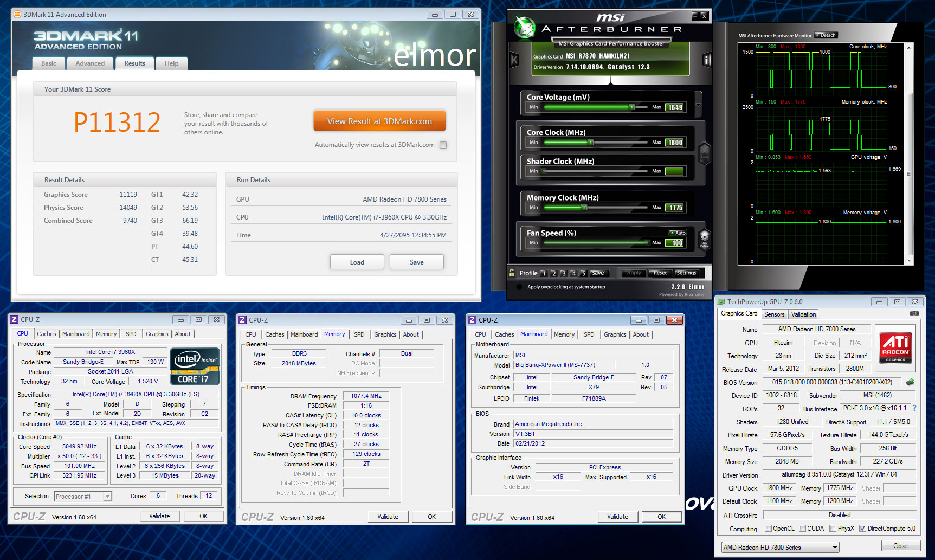Click OK in the CPU-Z Memory window
Screen dimensions: 935x560
431,517
